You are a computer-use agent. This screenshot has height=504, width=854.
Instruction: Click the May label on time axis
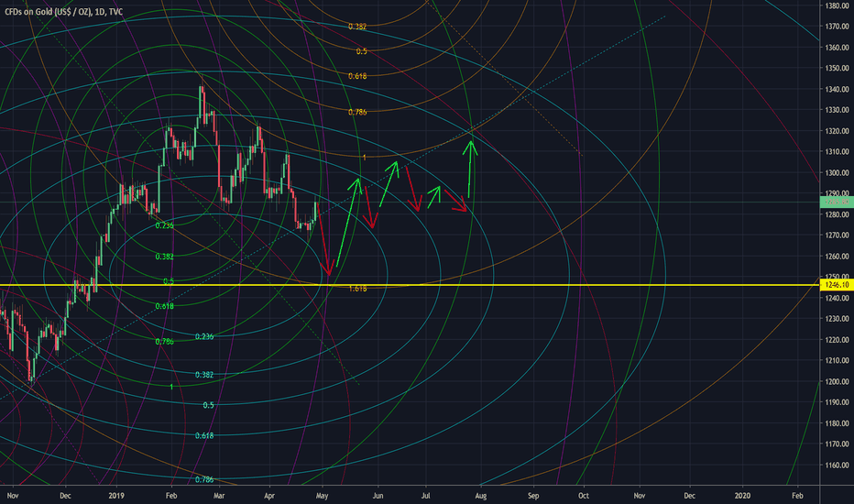tap(322, 496)
